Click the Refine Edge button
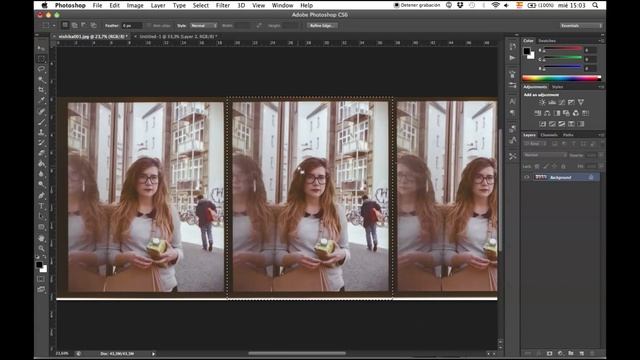The height and width of the screenshot is (360, 640). point(322,25)
